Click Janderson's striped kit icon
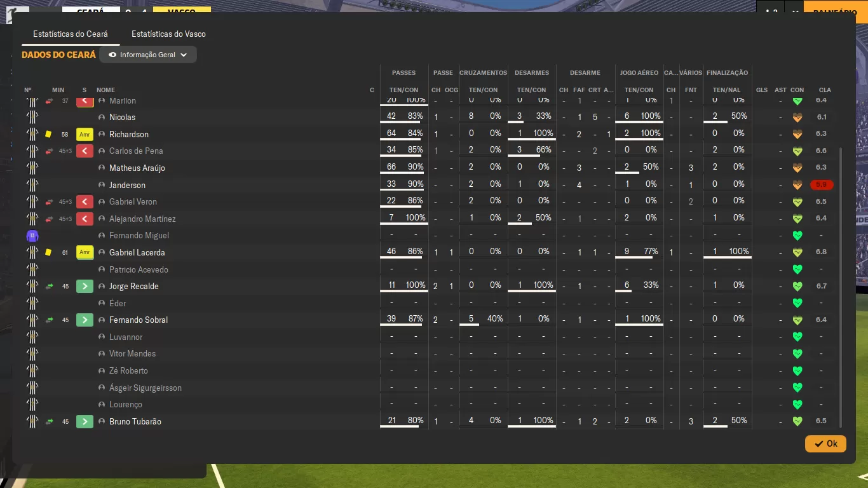The height and width of the screenshot is (488, 868). click(32, 185)
